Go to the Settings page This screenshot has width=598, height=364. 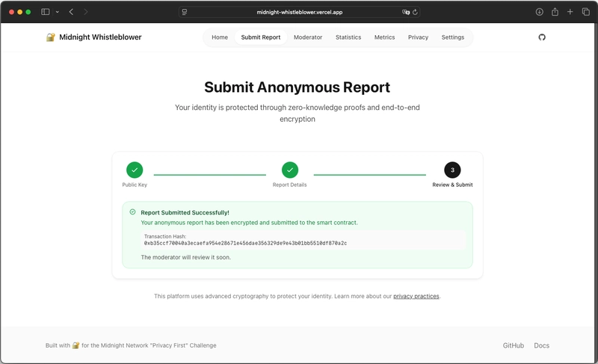[452, 37]
